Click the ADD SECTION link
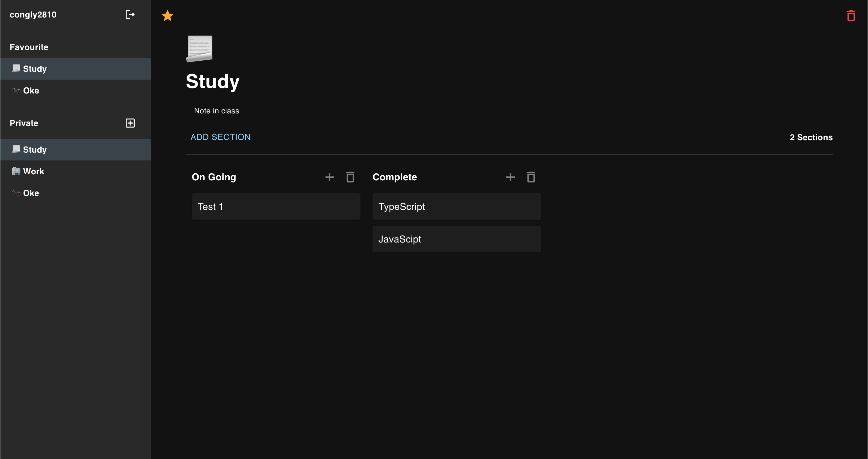The image size is (868, 459). pyautogui.click(x=220, y=137)
